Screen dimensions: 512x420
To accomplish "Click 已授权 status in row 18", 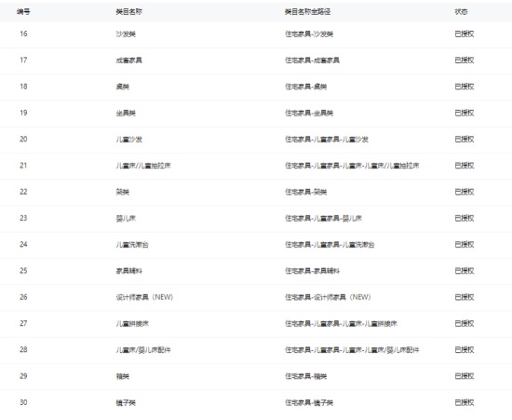I will point(465,87).
